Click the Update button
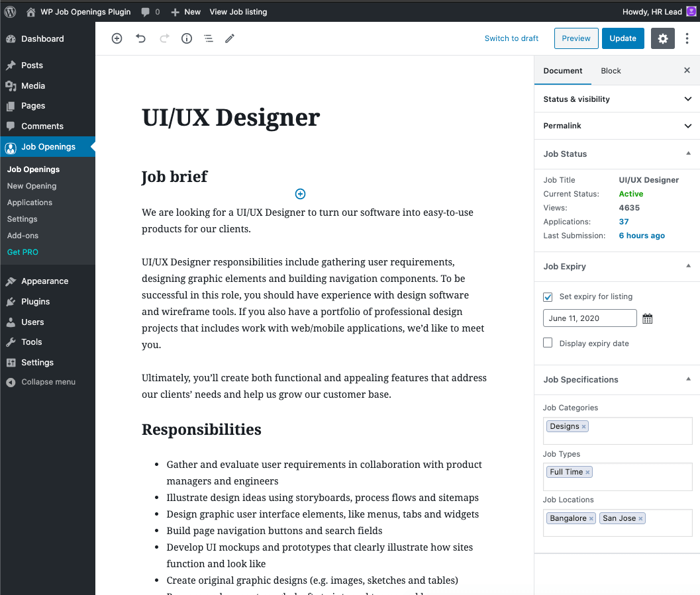700x595 pixels. click(623, 38)
